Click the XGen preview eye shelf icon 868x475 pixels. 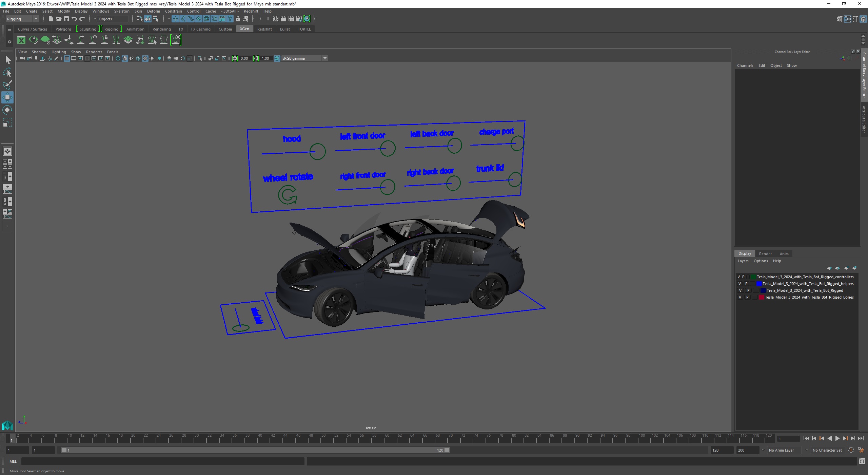[33, 40]
